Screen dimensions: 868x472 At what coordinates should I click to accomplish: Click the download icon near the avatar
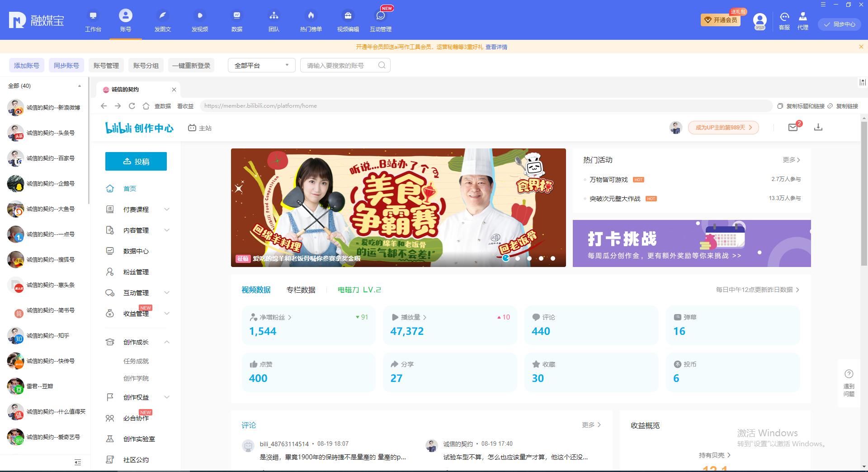pyautogui.click(x=819, y=128)
